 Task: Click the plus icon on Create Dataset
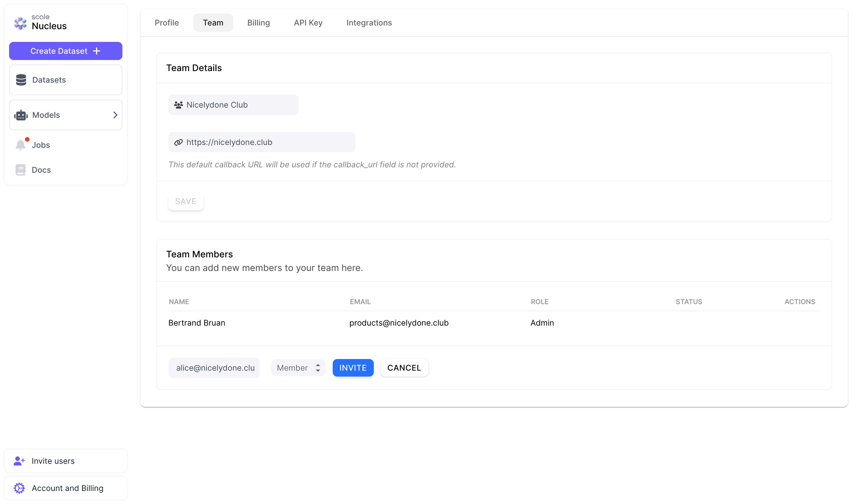[97, 51]
